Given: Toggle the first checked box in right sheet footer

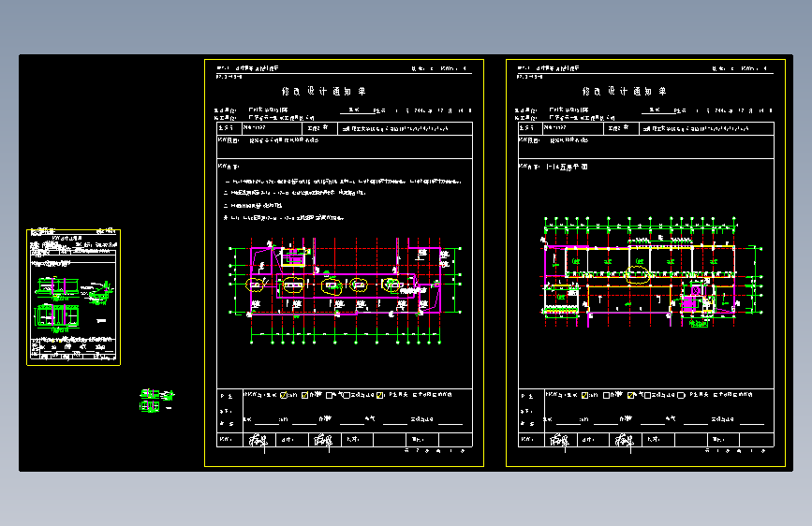Looking at the screenshot, I should [x=584, y=395].
